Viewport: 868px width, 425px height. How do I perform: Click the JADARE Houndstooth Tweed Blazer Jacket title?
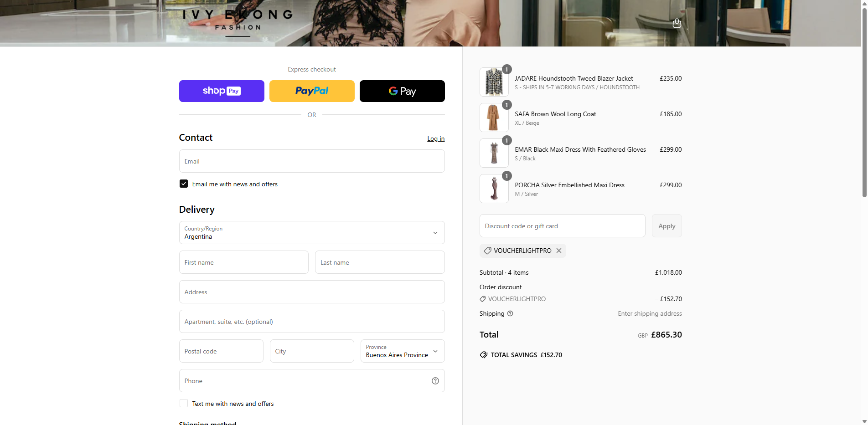pos(574,78)
